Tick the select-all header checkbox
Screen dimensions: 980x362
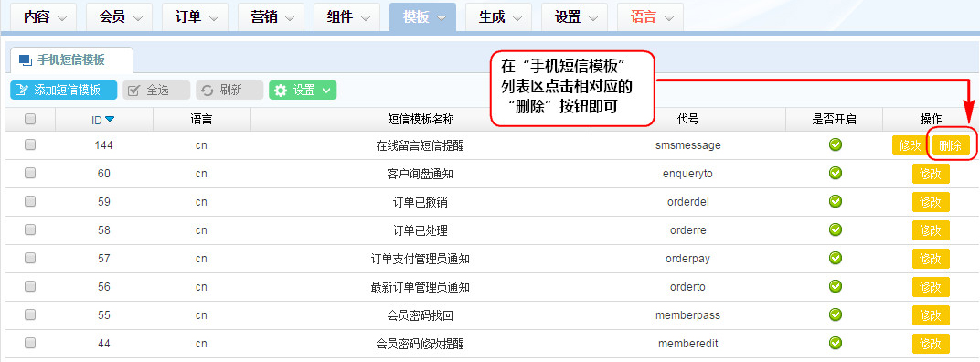(x=30, y=119)
